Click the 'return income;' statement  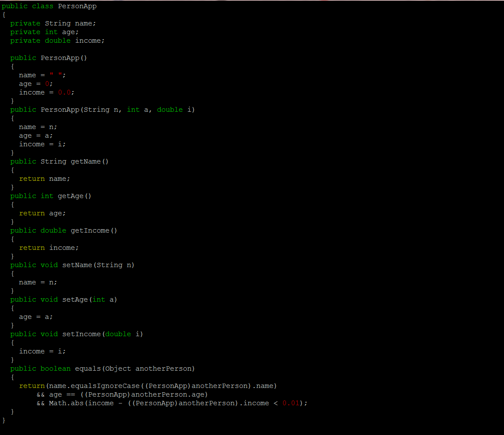coord(49,248)
